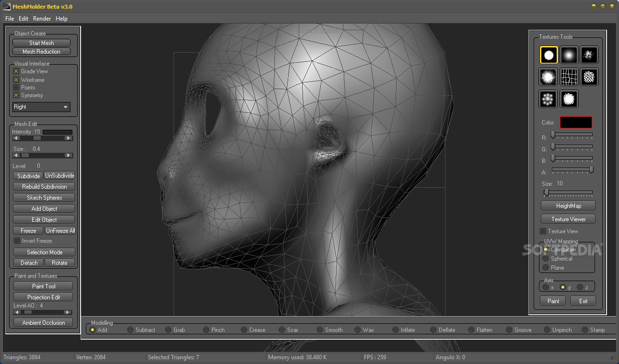Open the Edit menu
The height and width of the screenshot is (364, 619).
[23, 19]
